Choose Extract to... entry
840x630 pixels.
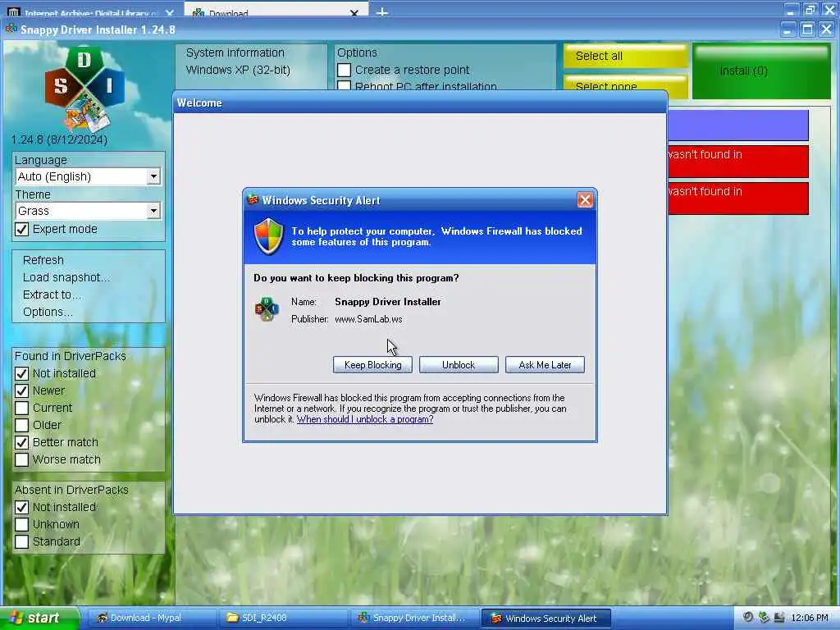click(52, 294)
